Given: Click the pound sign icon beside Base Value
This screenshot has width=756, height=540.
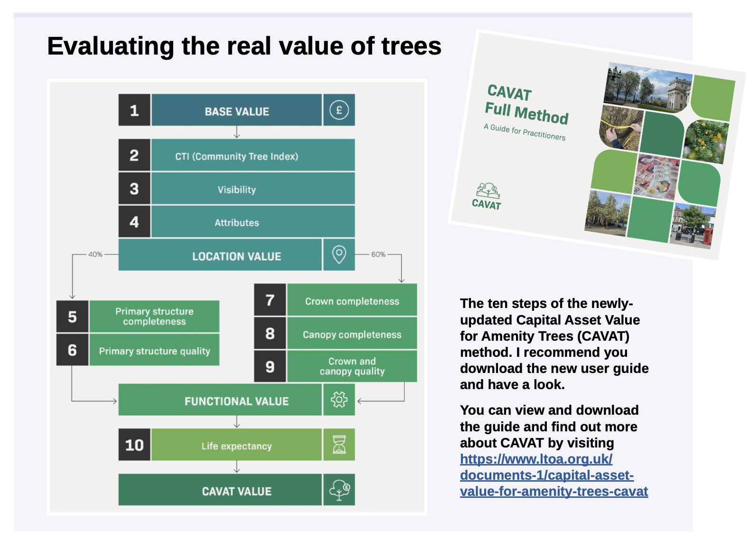Looking at the screenshot, I should point(339,110).
